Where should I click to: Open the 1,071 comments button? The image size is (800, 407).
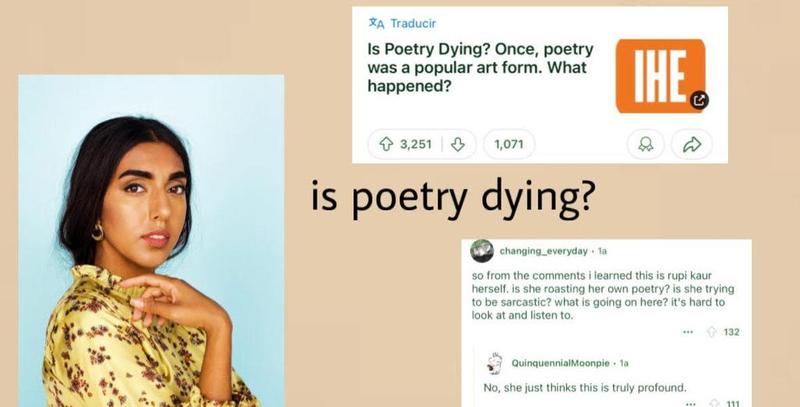pos(508,144)
